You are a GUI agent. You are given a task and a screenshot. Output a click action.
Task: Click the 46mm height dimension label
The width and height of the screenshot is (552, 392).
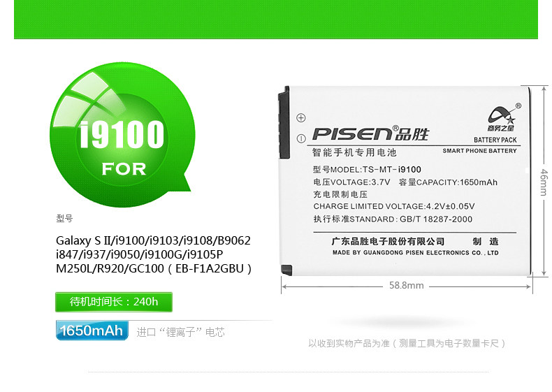(x=544, y=182)
